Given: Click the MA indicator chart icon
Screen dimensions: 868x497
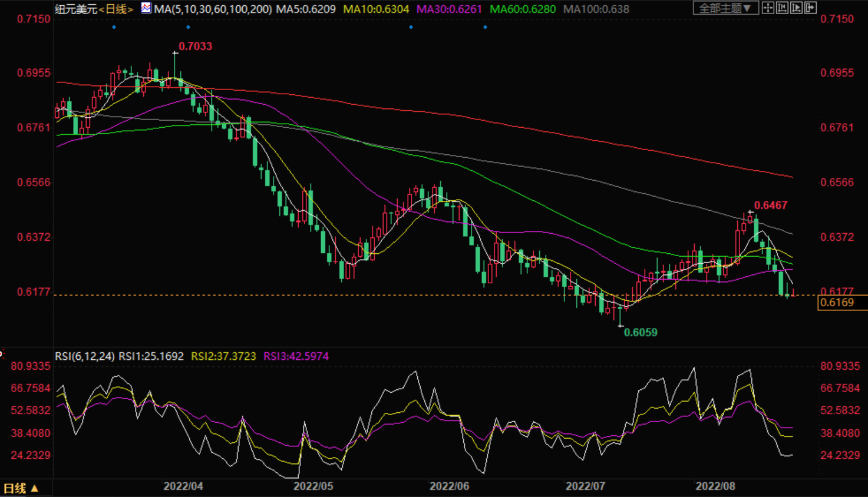Looking at the screenshot, I should pos(146,8).
